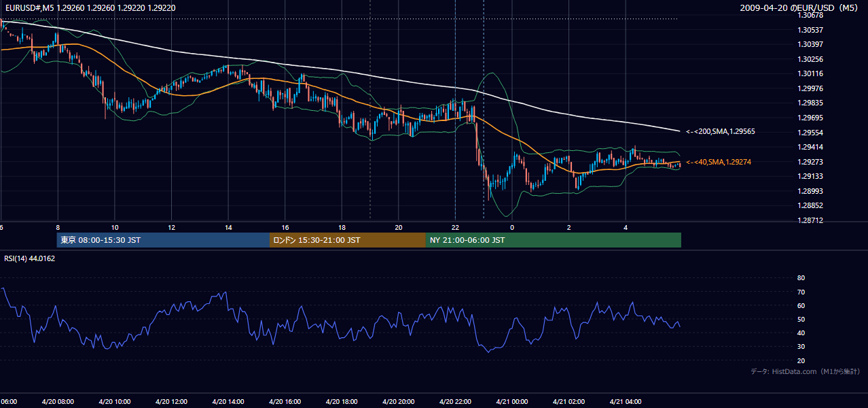Click RSI scale value 40
The width and height of the screenshot is (868, 408).
tap(801, 333)
